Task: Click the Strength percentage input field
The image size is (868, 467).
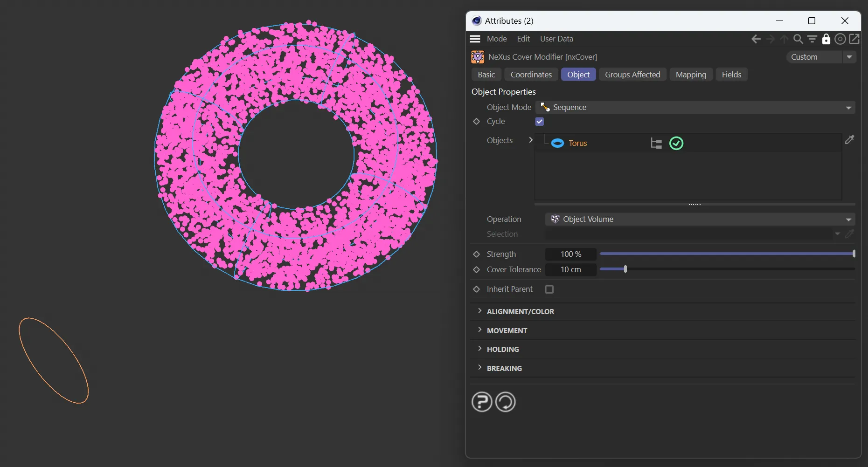Action: tap(570, 254)
